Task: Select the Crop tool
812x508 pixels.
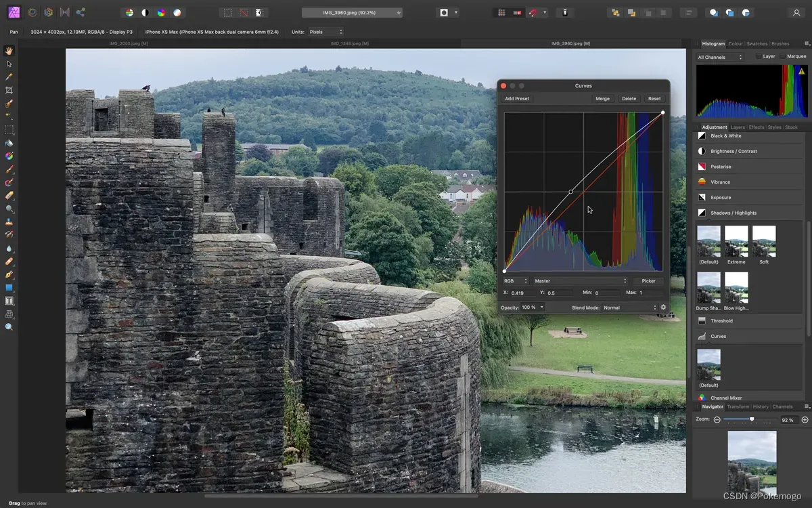Action: (9, 90)
